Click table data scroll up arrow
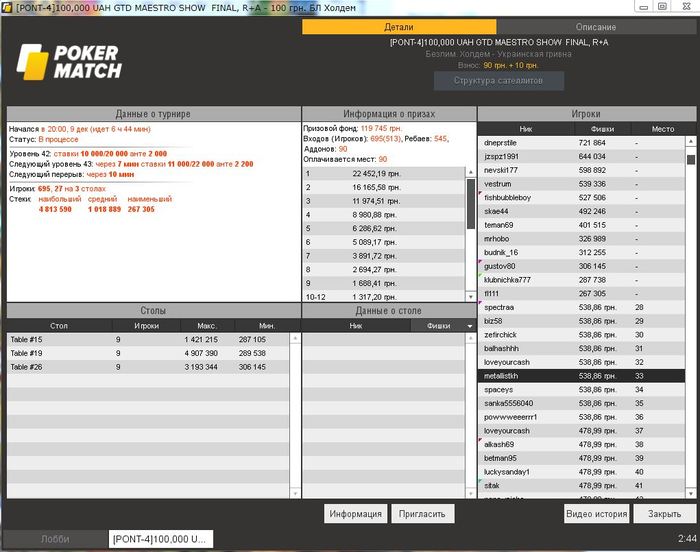Image resolution: width=700 pixels, height=552 pixels. pos(471,339)
